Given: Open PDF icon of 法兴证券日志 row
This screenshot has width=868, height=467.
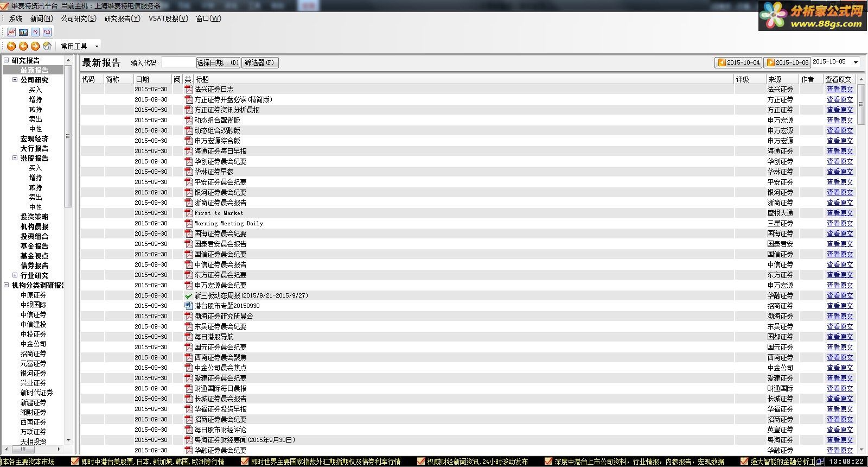Looking at the screenshot, I should click(189, 89).
